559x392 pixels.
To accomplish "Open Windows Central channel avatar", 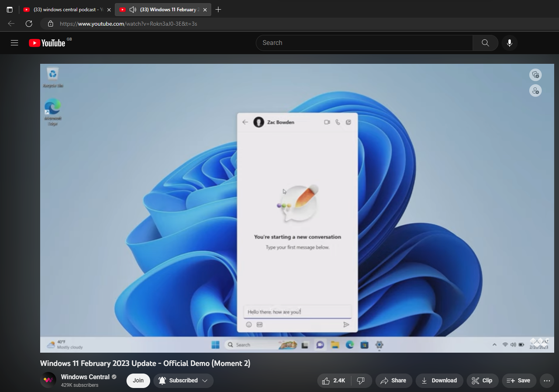I will click(x=48, y=380).
